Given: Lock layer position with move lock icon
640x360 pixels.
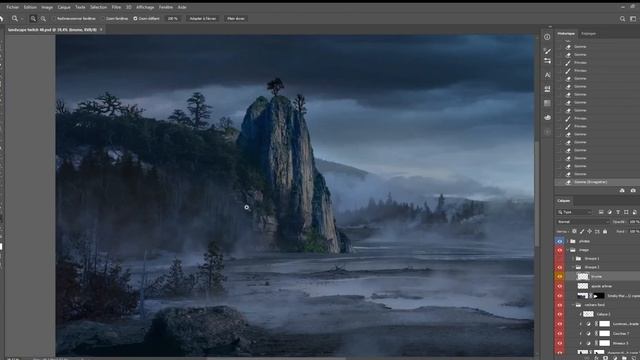Looking at the screenshot, I should coord(589,231).
